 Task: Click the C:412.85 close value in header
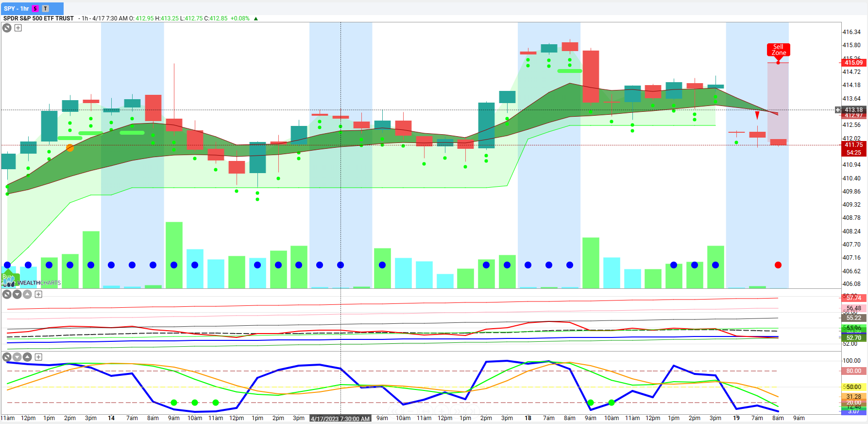pyautogui.click(x=216, y=18)
